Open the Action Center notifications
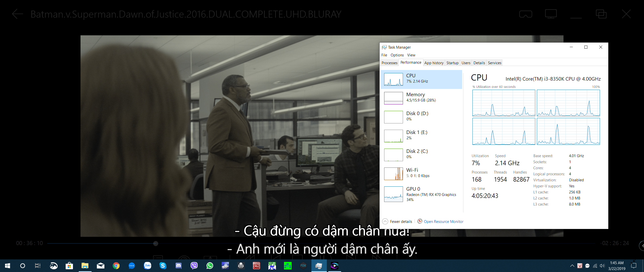The height and width of the screenshot is (272, 644). (634, 266)
